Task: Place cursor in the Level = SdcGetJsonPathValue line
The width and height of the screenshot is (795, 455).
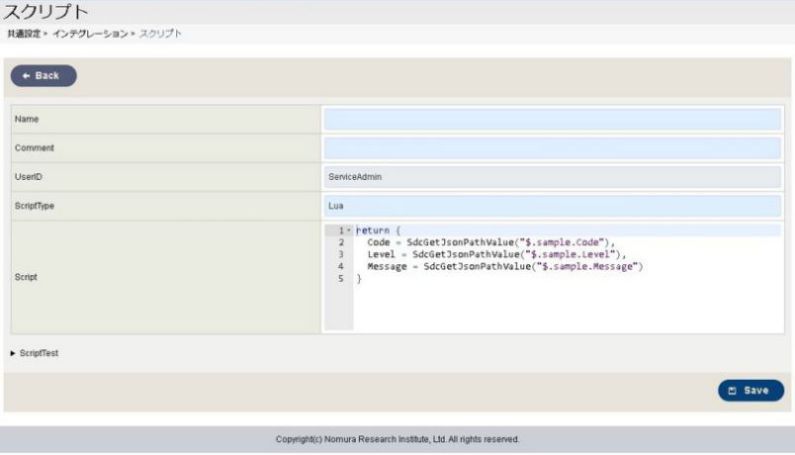Action: [496, 254]
